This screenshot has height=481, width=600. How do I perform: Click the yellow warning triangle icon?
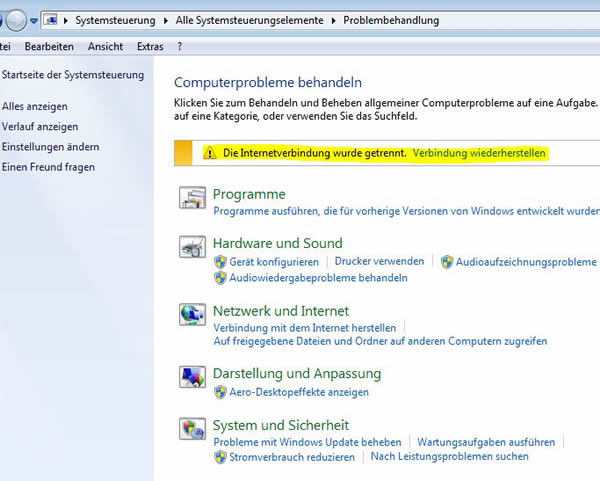click(209, 153)
